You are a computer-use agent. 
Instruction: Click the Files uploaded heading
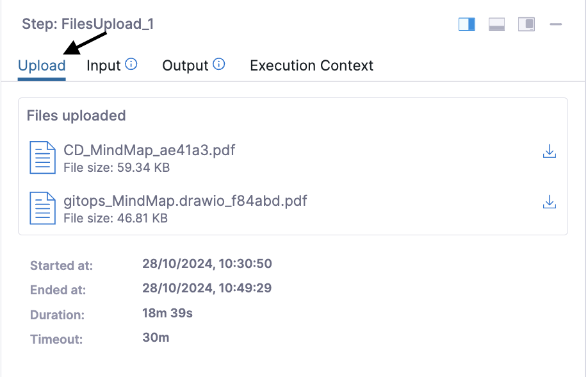76,116
